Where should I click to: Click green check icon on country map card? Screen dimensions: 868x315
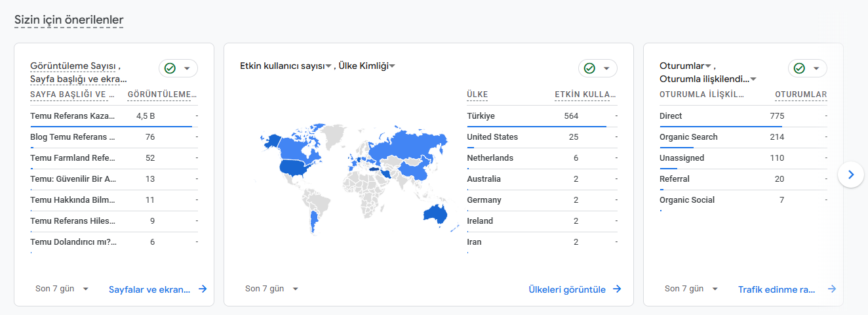click(x=589, y=68)
